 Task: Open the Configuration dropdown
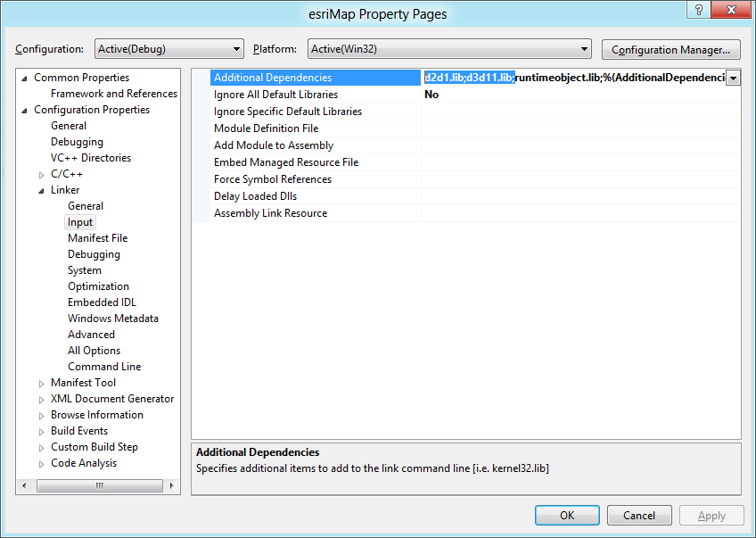coord(169,49)
